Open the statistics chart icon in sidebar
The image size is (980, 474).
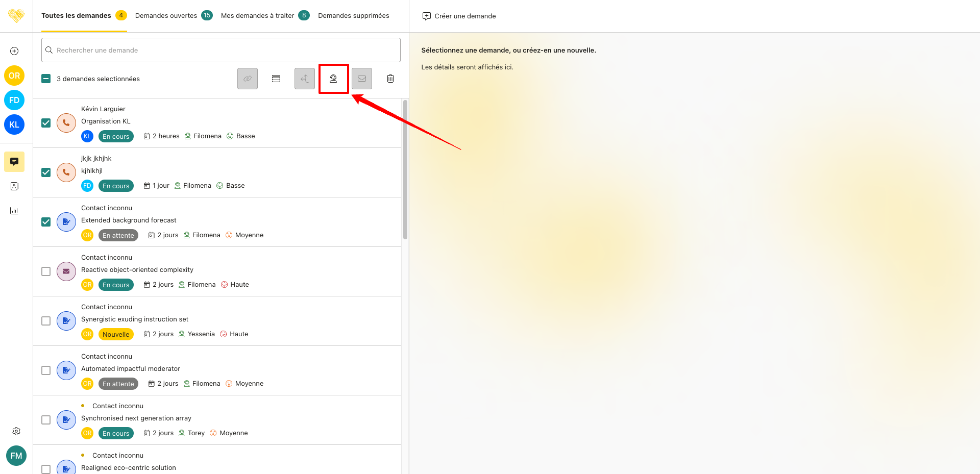(x=14, y=211)
